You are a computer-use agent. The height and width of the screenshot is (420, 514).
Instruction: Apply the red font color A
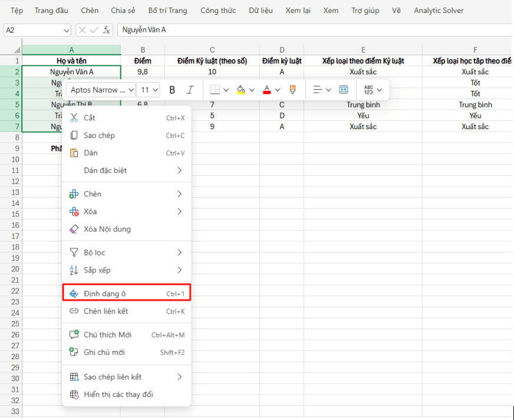[x=267, y=90]
